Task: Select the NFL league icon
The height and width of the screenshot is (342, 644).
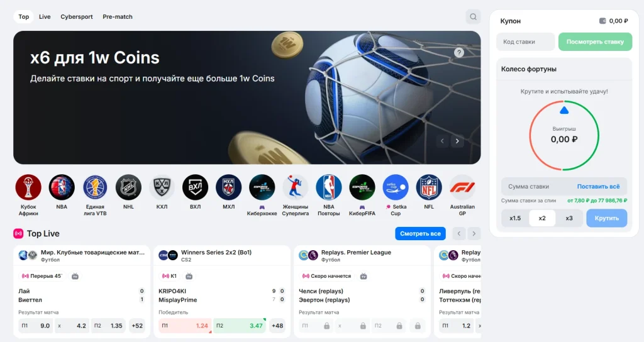Action: point(429,187)
